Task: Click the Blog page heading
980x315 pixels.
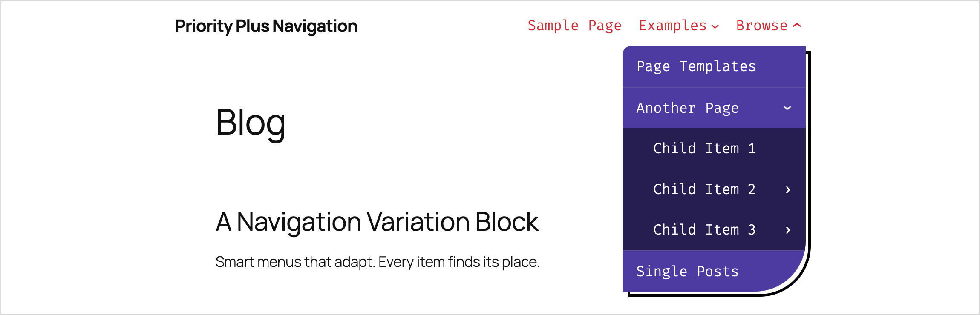Action: (x=251, y=122)
